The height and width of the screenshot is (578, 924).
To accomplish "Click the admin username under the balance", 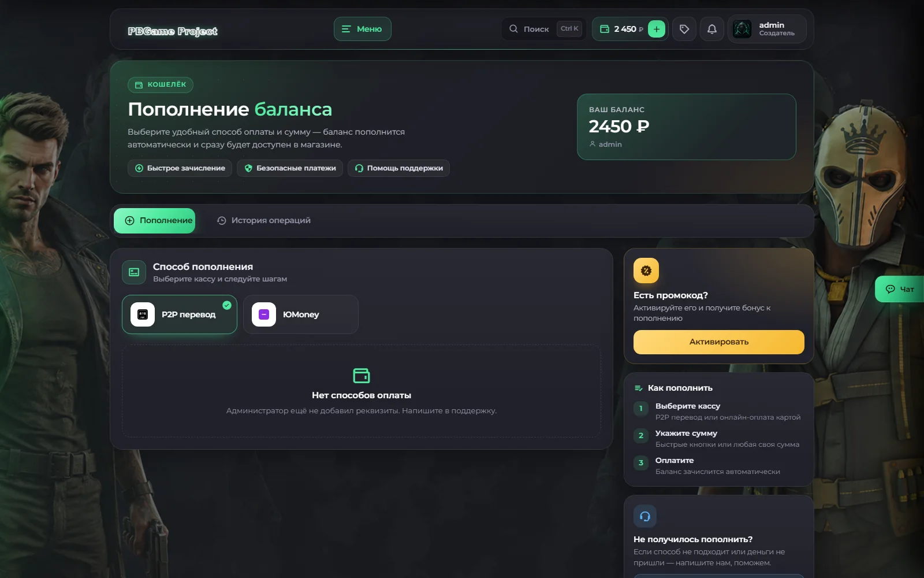I will click(610, 144).
